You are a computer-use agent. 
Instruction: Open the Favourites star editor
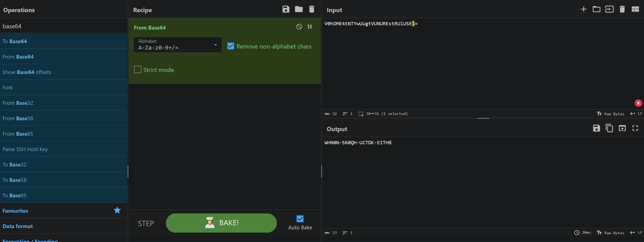(x=117, y=210)
